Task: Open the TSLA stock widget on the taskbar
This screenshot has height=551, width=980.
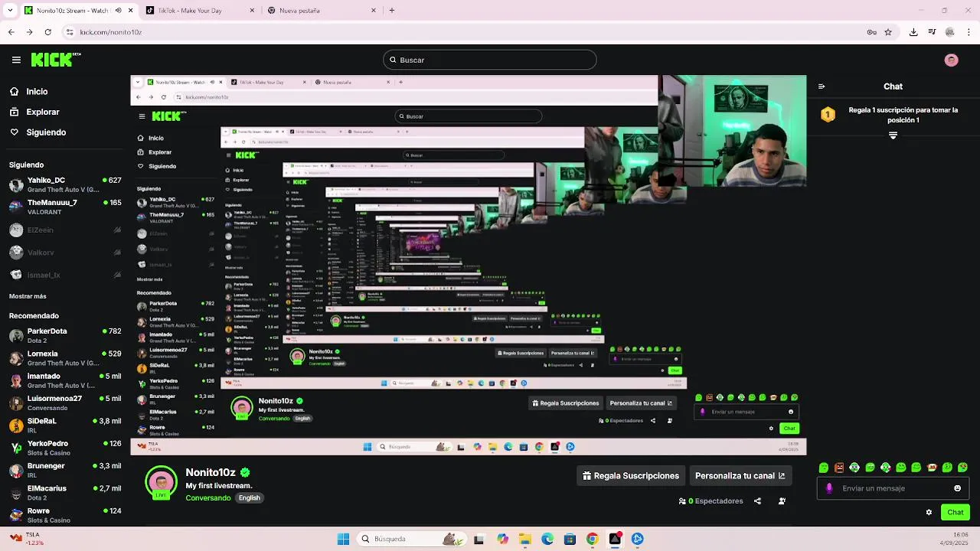Action: [27, 538]
